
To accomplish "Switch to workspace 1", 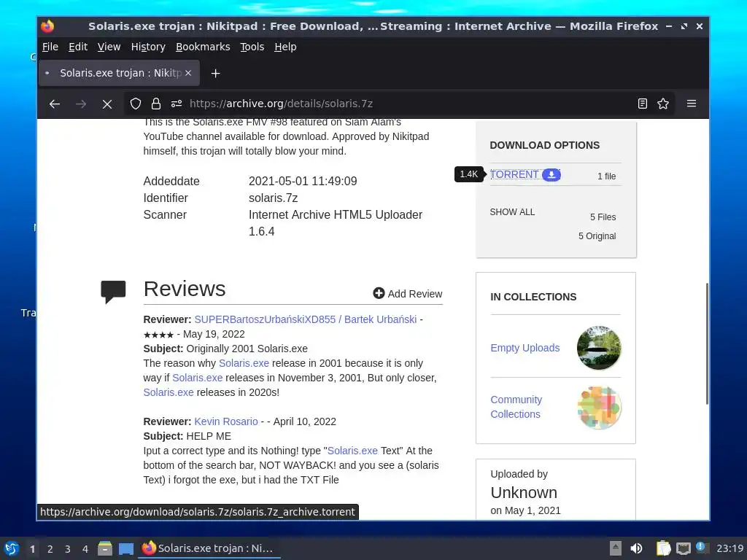I will 32,549.
